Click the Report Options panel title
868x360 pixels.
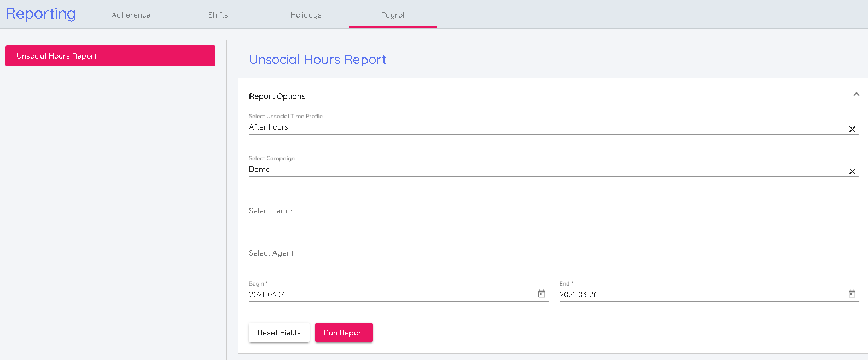pyautogui.click(x=277, y=96)
